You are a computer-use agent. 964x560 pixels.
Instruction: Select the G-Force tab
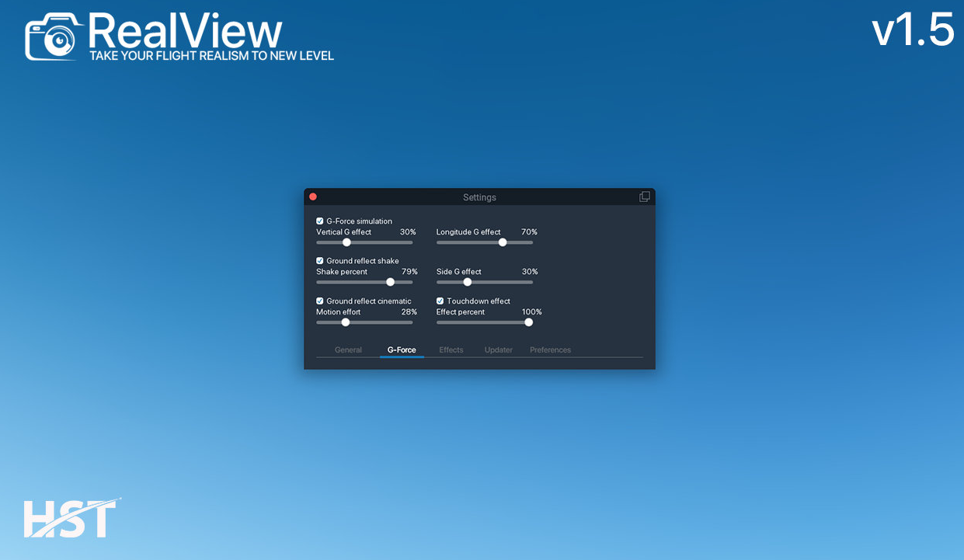402,350
